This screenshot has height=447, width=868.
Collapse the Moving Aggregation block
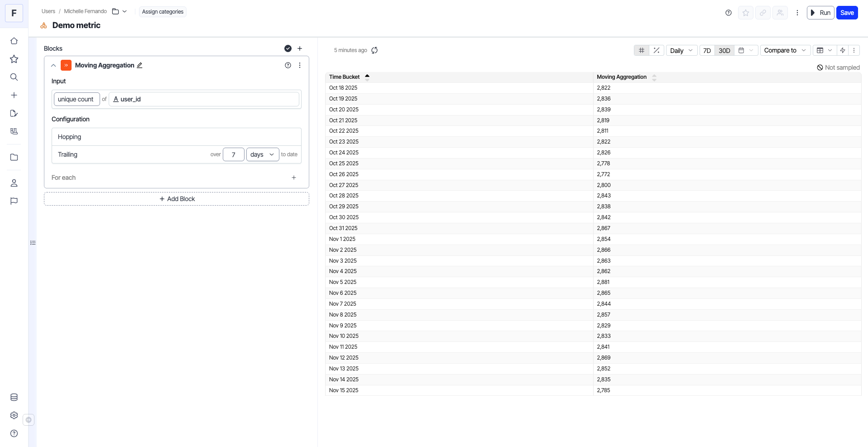point(53,65)
